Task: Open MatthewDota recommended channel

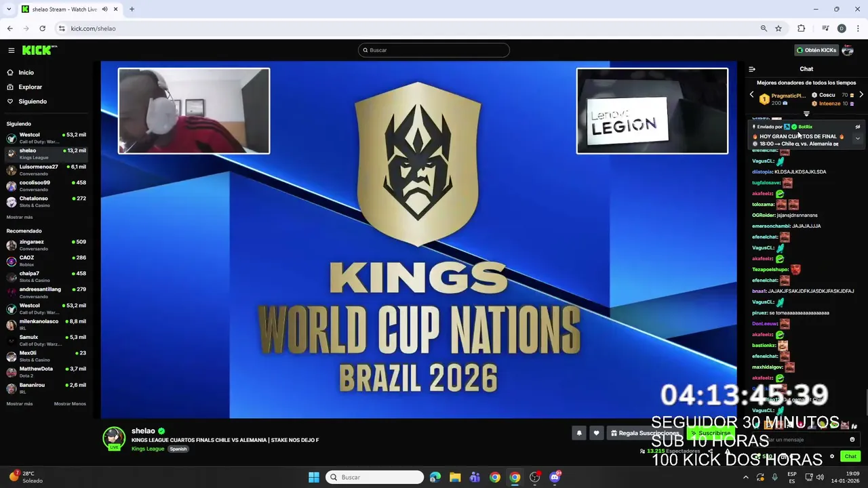Action: coord(46,372)
